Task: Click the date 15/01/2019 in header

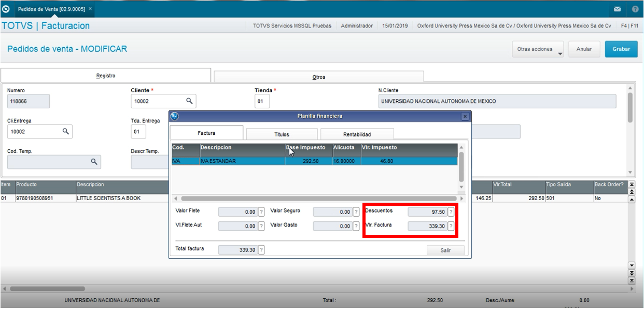Action: pyautogui.click(x=396, y=26)
